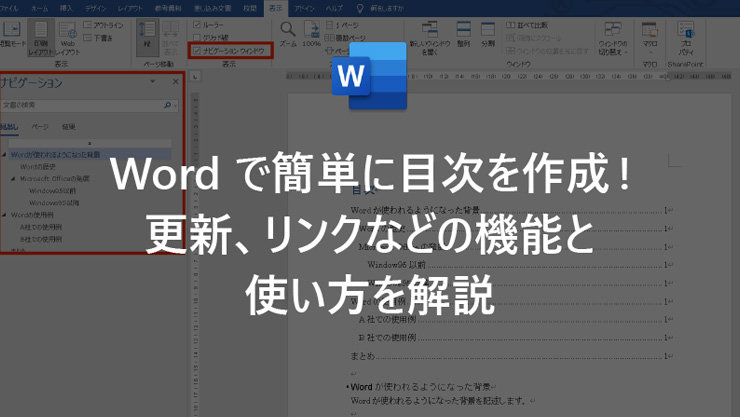Image resolution: width=740 pixels, height=417 pixels.
Task: Go to 'Wordの歴史' heading in navigation
Action: tap(38, 167)
